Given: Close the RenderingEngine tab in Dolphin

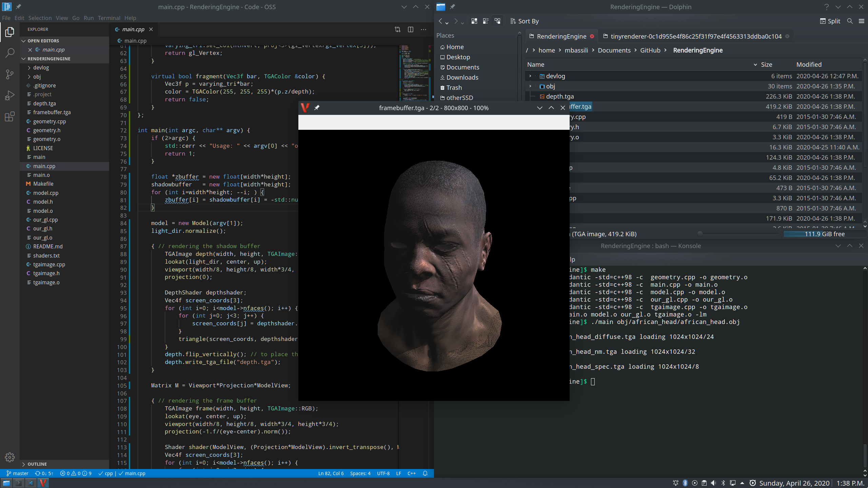Looking at the screenshot, I should pos(592,36).
